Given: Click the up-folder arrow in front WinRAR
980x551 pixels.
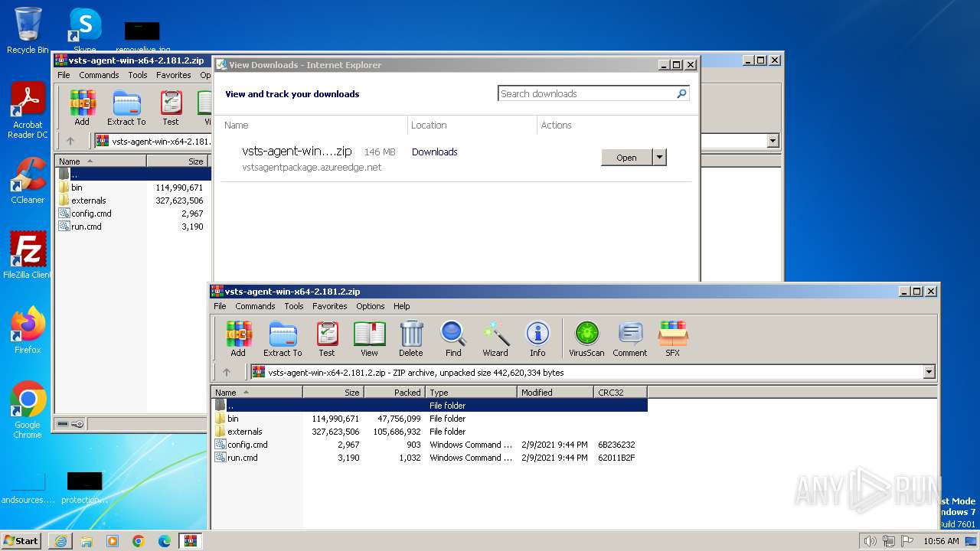Looking at the screenshot, I should coord(227,373).
